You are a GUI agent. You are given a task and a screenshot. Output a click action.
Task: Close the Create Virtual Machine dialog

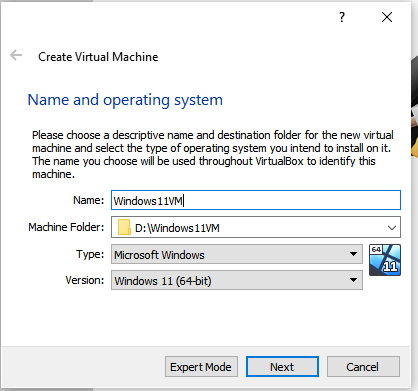(x=387, y=17)
